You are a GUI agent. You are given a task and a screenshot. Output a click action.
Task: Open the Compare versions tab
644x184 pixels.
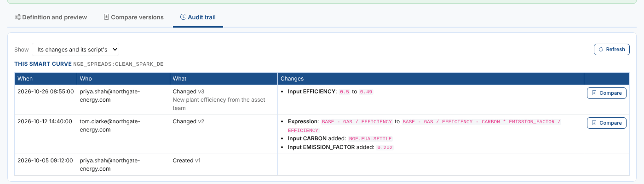pyautogui.click(x=133, y=17)
